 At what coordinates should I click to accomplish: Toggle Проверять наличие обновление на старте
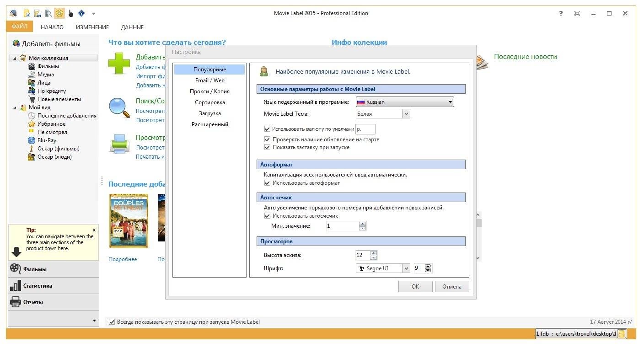tap(268, 139)
